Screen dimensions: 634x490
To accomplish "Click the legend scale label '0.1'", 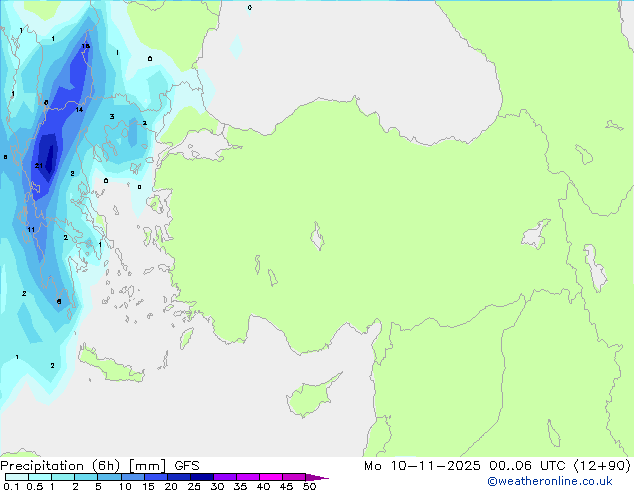I will point(11,486).
